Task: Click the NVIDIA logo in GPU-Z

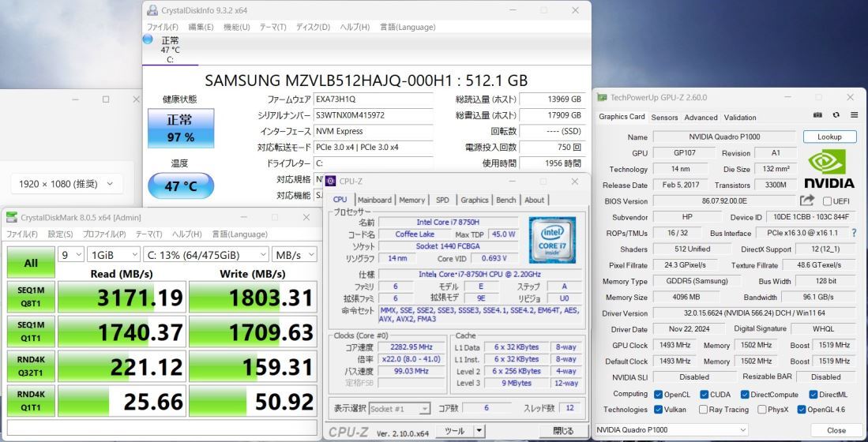Action: [829, 169]
